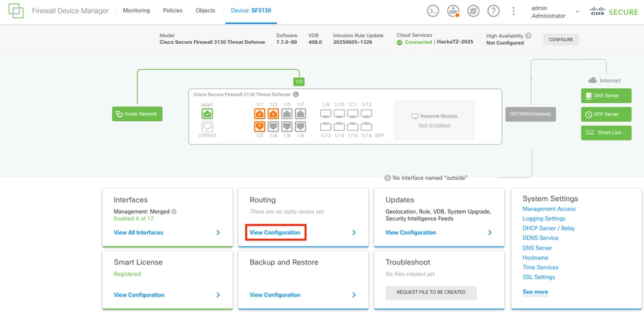The height and width of the screenshot is (312, 644).
Task: Click the Smart License internet button
Action: pos(606,133)
